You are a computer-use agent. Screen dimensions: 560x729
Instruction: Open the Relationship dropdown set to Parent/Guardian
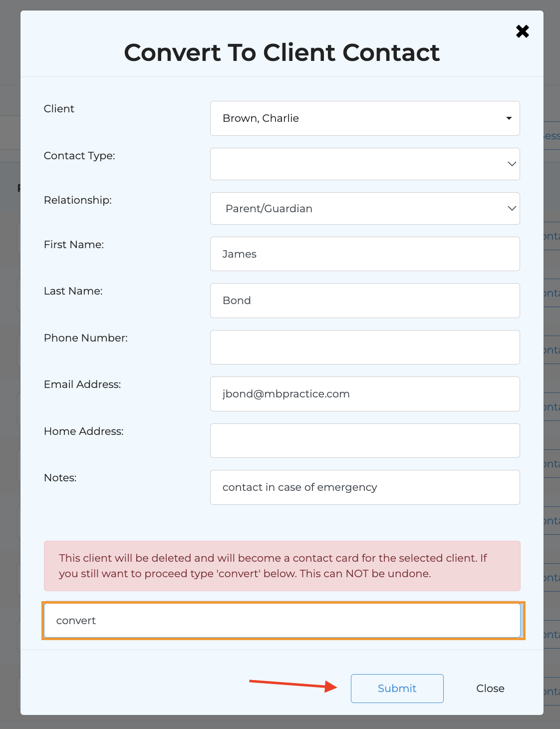coord(365,208)
